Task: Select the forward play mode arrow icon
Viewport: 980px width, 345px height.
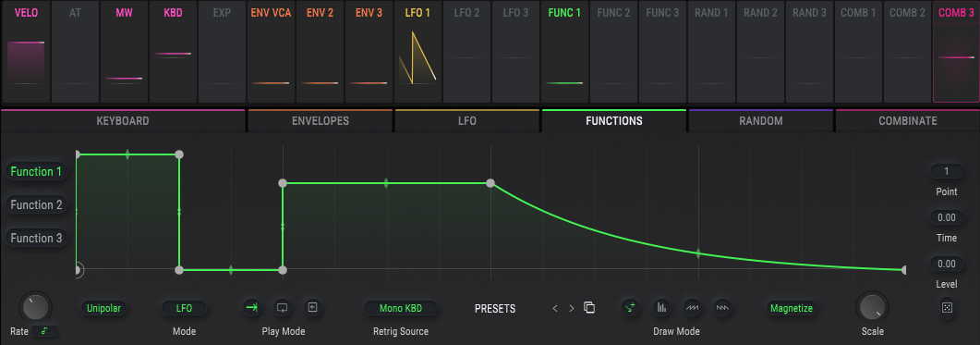Action: (x=252, y=307)
